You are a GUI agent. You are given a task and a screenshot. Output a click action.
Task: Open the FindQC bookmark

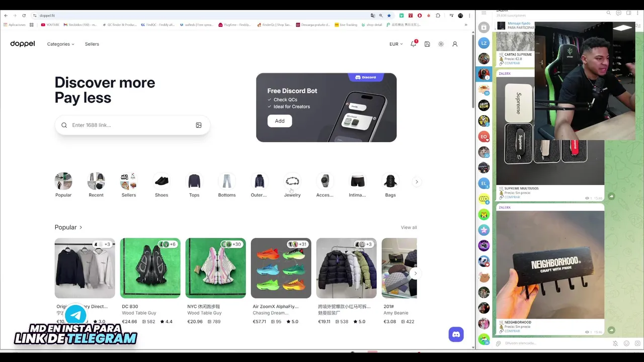tap(158, 25)
